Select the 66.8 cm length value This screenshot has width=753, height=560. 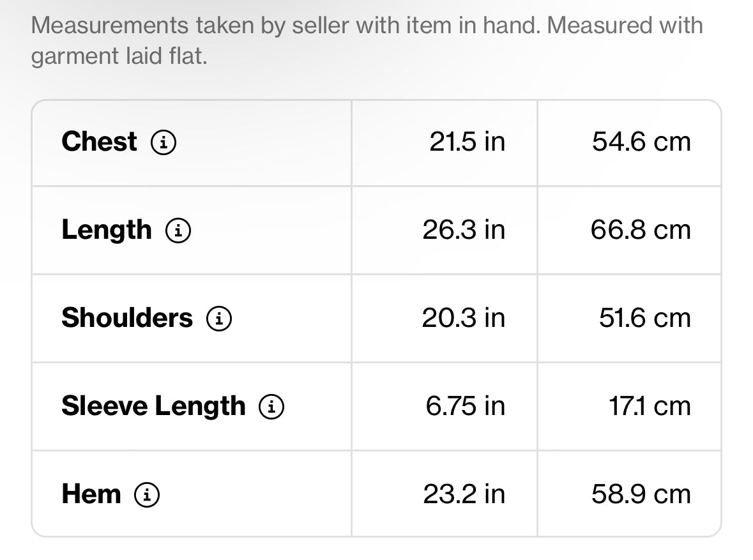(641, 230)
